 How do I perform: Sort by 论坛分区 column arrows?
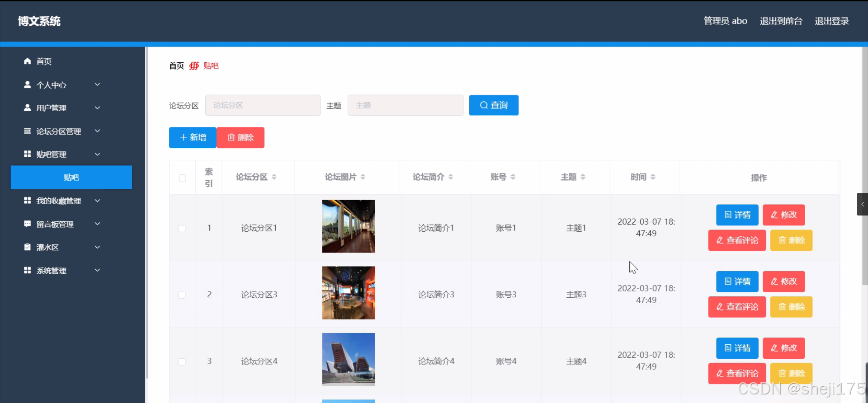[274, 177]
